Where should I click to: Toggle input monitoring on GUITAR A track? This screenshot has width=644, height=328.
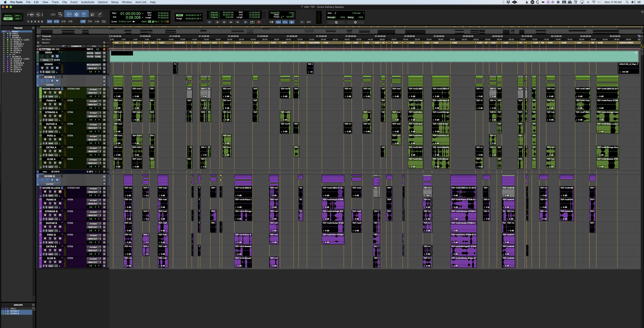point(50,128)
